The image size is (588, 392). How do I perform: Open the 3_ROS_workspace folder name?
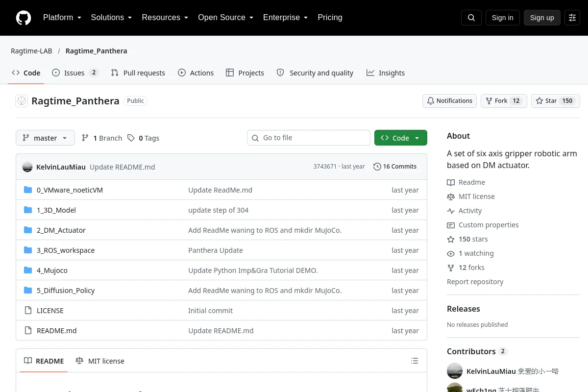[66, 250]
